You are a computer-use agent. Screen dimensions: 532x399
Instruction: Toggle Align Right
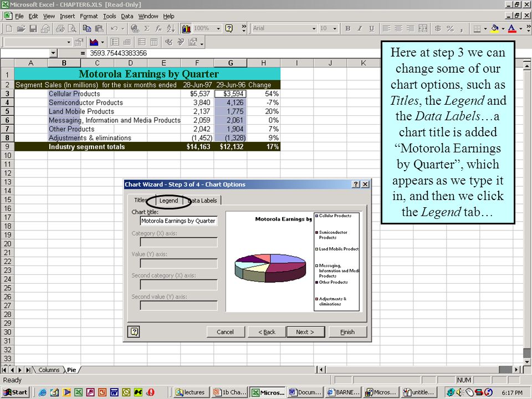[411, 28]
